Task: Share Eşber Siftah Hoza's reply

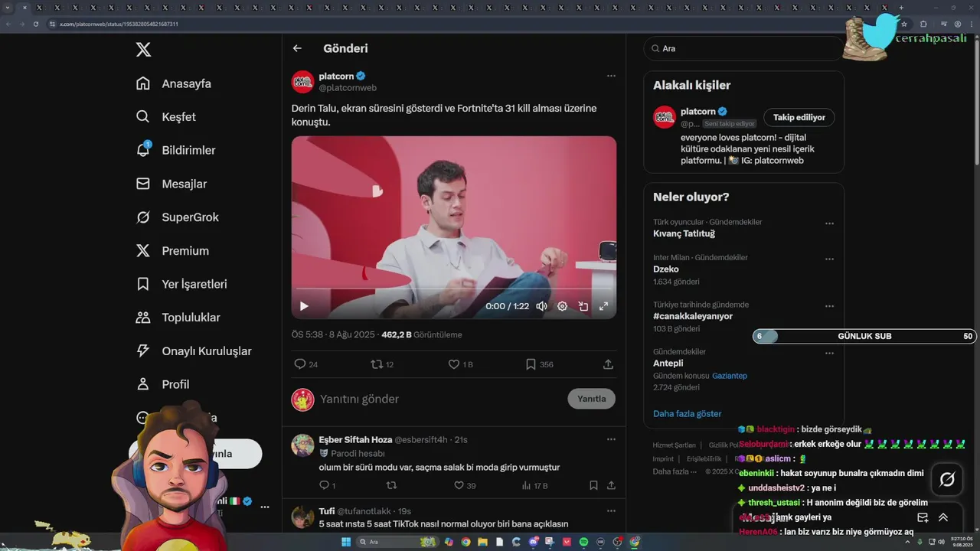Action: pyautogui.click(x=611, y=485)
